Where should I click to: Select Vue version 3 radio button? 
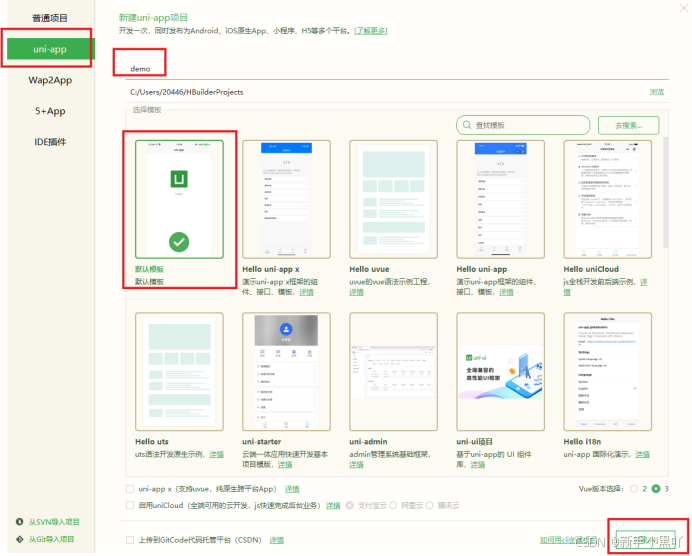pos(656,489)
